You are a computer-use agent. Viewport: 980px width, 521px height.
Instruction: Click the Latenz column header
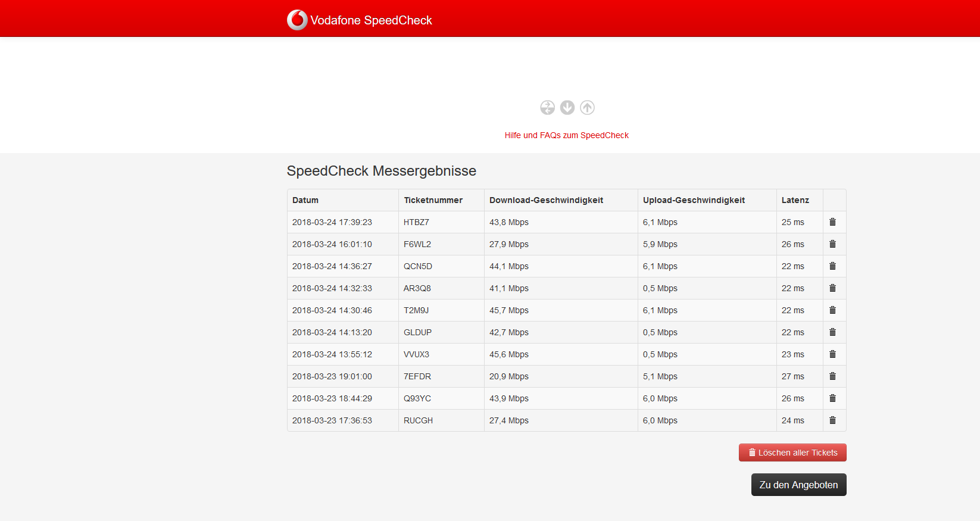pyautogui.click(x=795, y=200)
